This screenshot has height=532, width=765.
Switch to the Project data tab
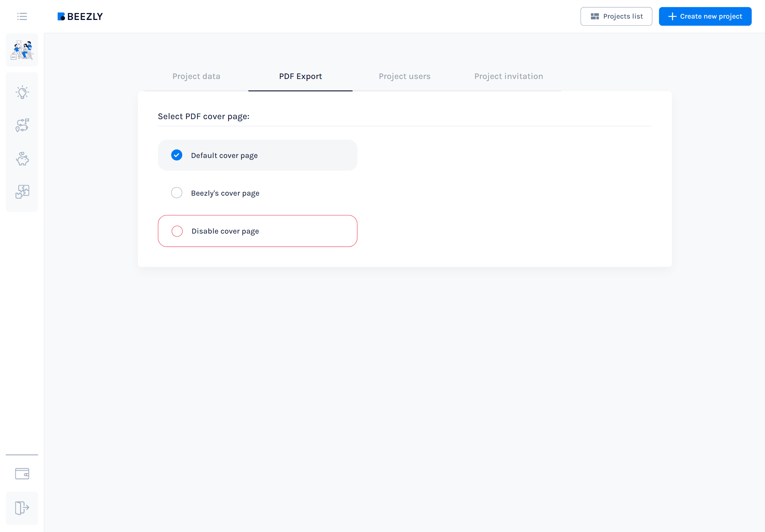(196, 76)
